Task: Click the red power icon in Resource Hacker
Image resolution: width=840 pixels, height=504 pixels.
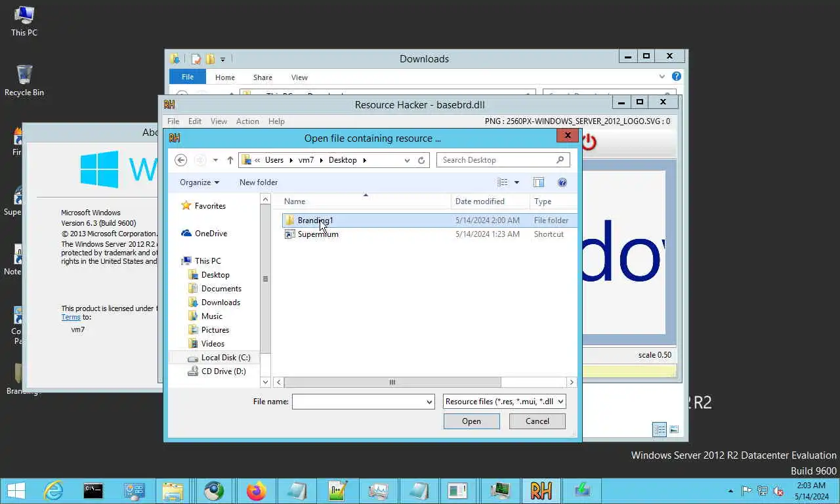Action: (589, 142)
